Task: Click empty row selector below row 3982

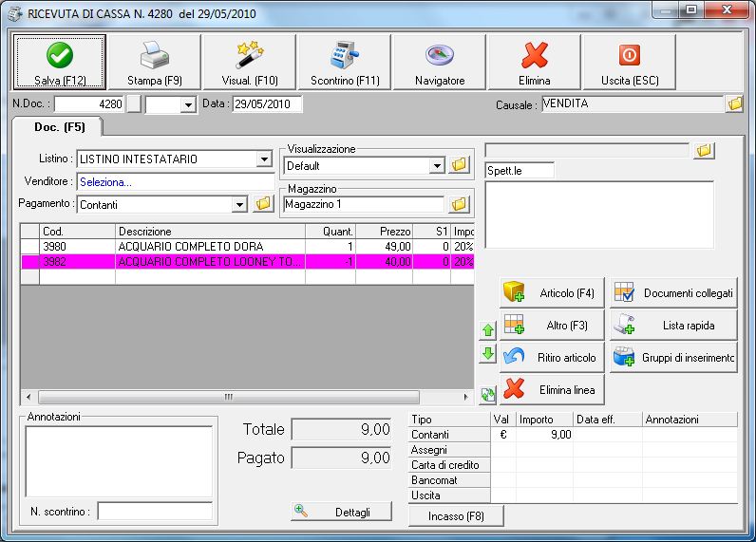Action: 29,276
